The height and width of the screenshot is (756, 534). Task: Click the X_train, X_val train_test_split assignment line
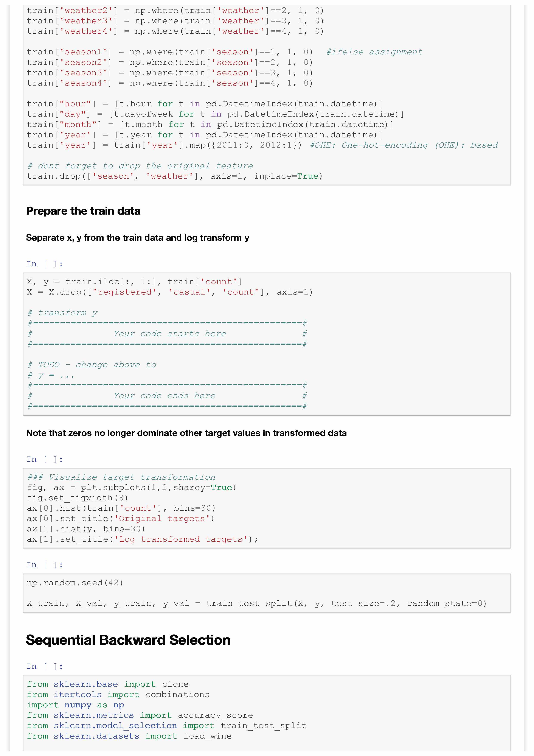(256, 603)
